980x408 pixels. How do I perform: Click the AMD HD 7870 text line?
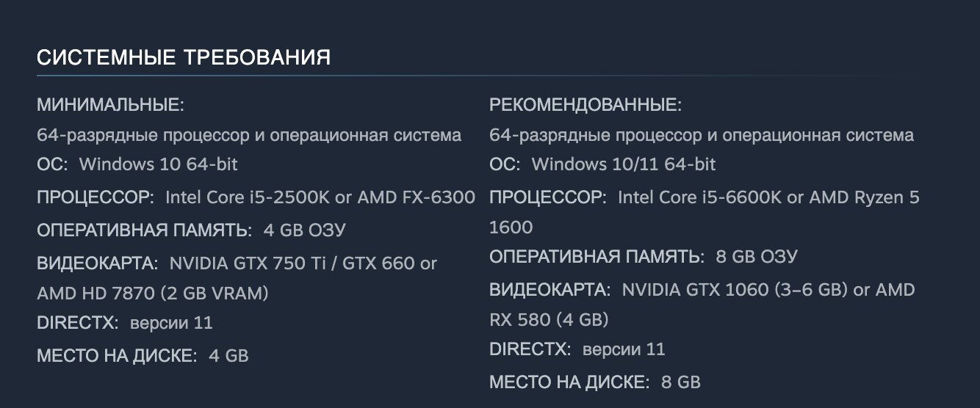click(152, 294)
